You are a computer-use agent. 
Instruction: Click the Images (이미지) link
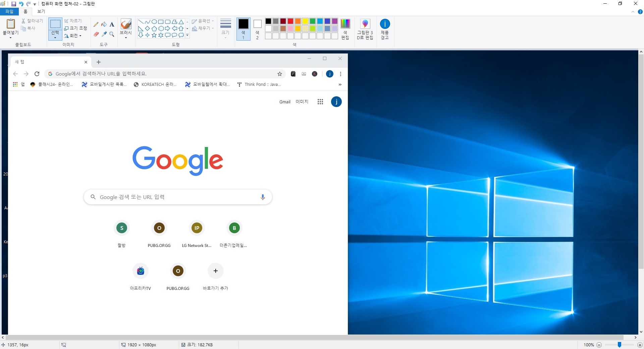click(302, 102)
